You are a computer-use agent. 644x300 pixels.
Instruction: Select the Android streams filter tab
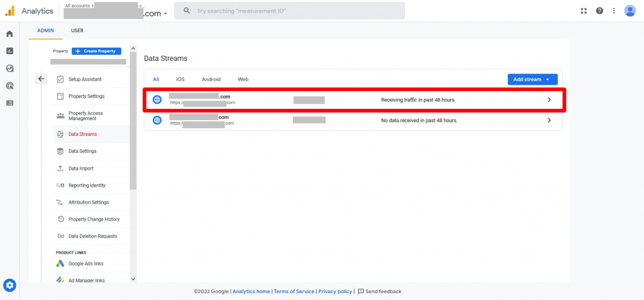211,79
